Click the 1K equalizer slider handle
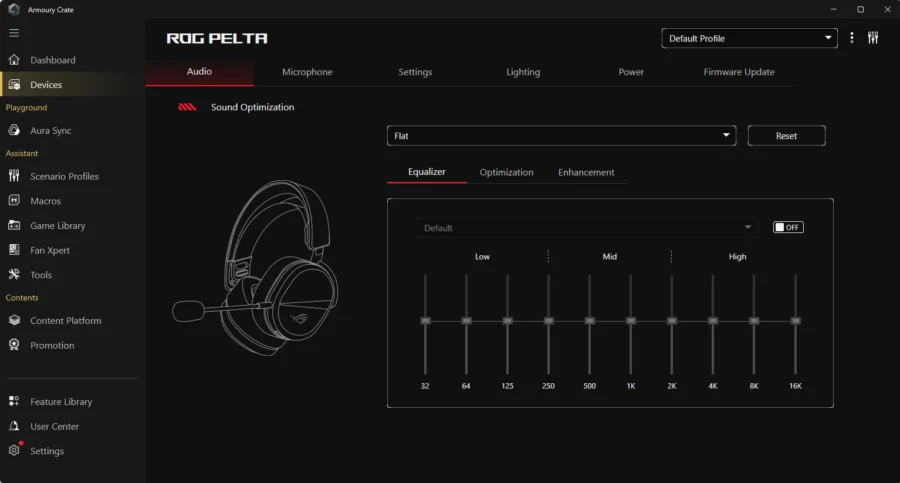The image size is (900, 483). [x=631, y=320]
